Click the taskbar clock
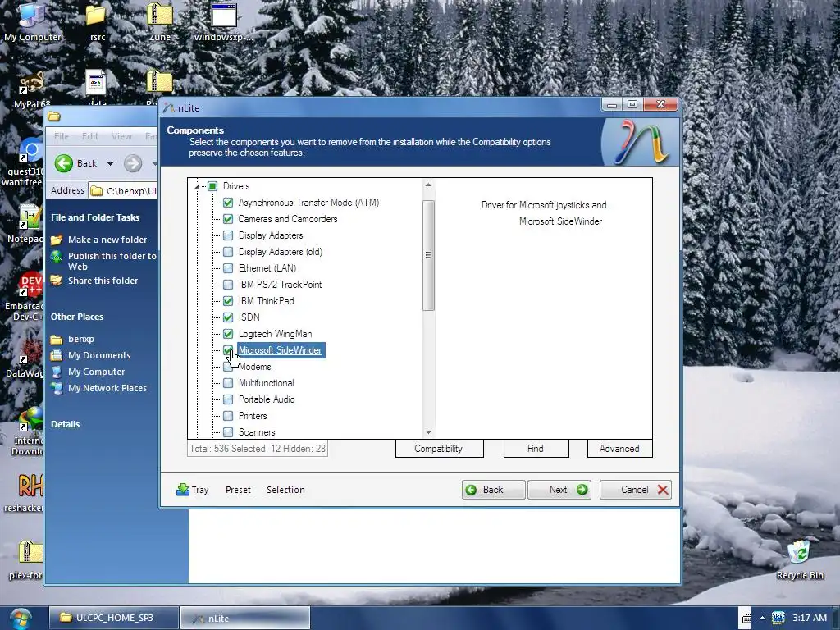The height and width of the screenshot is (630, 840). click(x=810, y=618)
